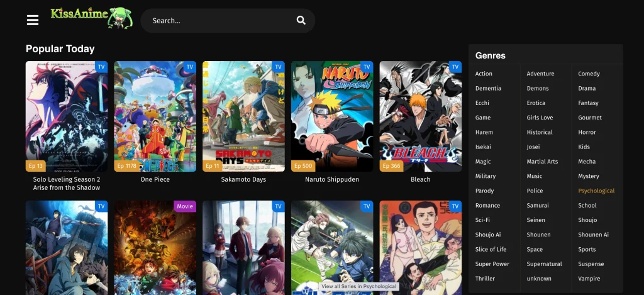Open the Bleach poster thumbnail
This screenshot has height=295, width=644.
[421, 116]
